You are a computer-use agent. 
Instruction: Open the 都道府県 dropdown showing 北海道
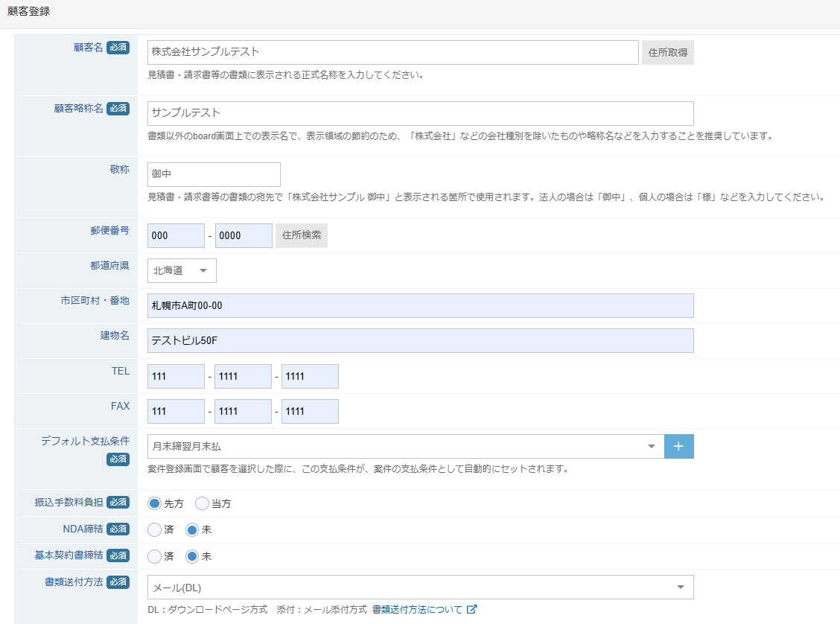coord(182,270)
